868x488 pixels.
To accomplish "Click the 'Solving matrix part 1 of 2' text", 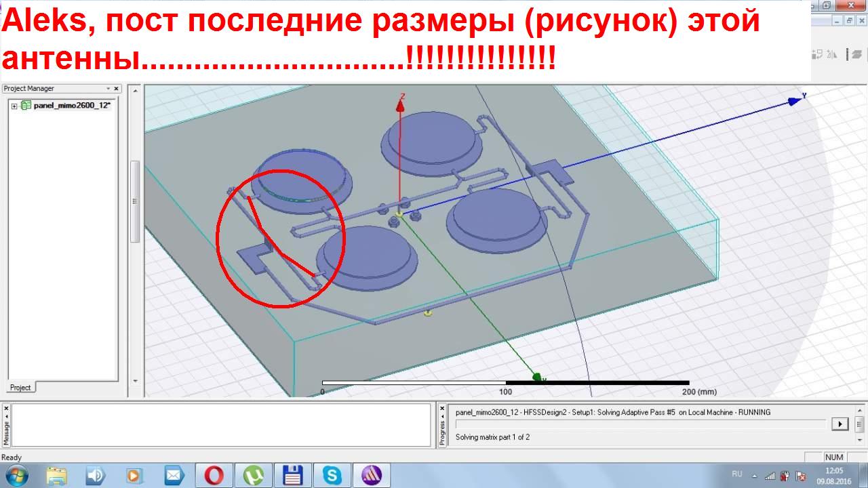I will pyautogui.click(x=492, y=437).
